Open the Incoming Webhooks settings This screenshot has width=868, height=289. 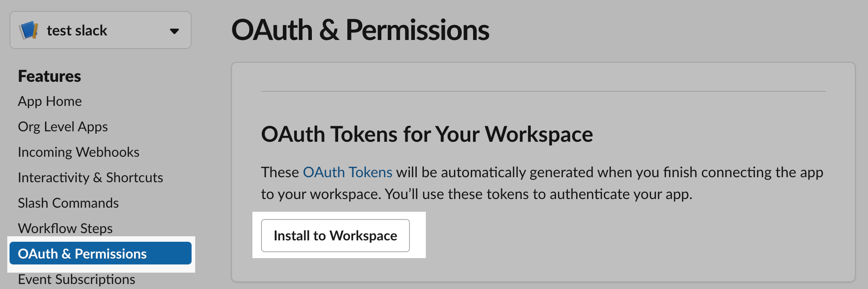pyautogui.click(x=78, y=152)
